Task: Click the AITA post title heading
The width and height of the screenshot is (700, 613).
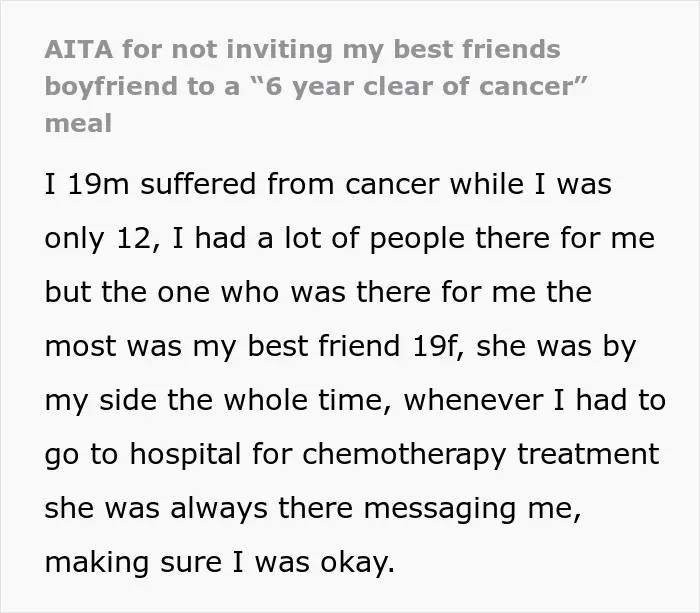Action: [316, 86]
